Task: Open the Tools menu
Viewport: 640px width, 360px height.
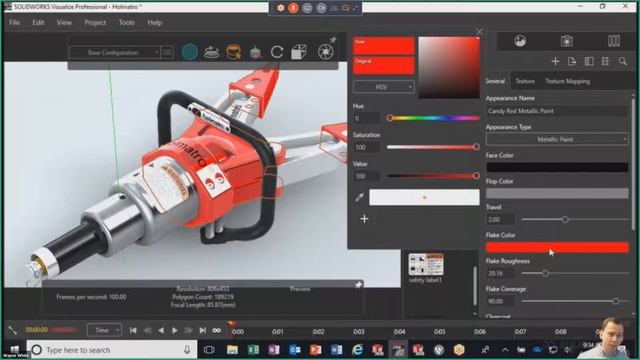Action: coord(127,22)
